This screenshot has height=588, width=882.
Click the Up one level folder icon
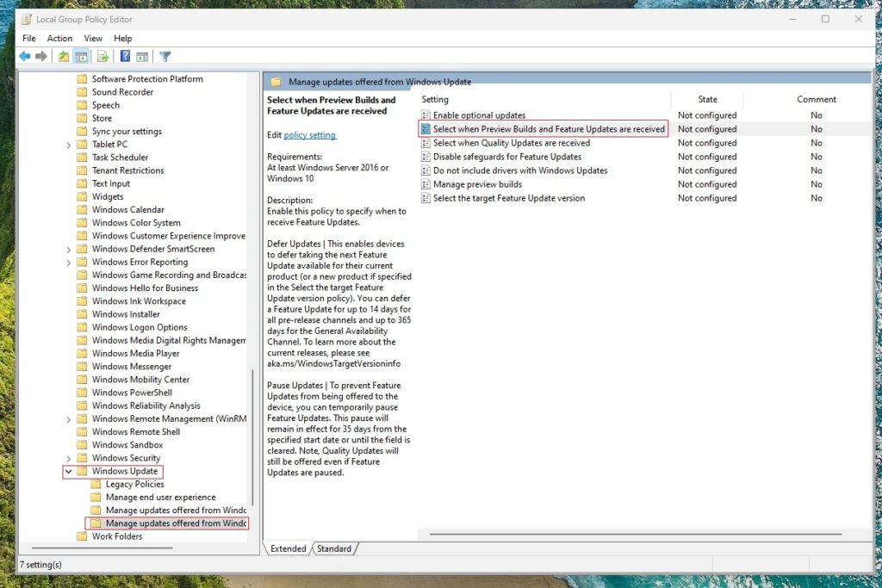coord(63,56)
